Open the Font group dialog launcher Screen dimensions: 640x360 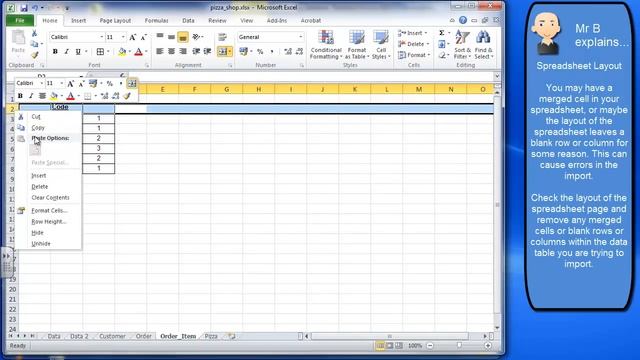pos(147,65)
